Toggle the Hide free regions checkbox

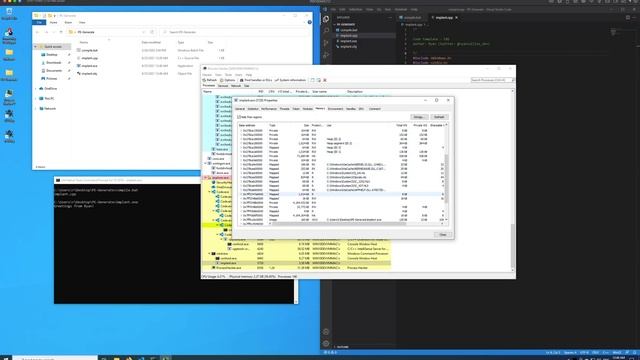point(239,117)
